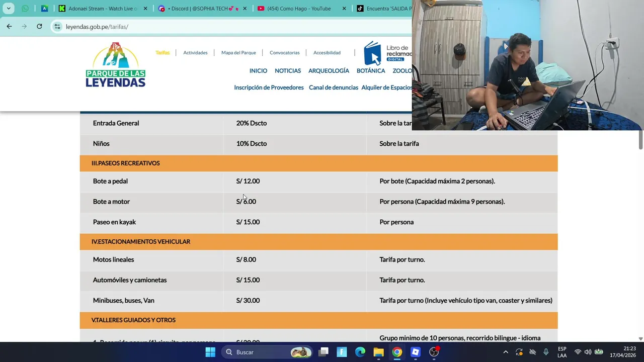Click the scrollbar down arrow

[x=640, y=339]
